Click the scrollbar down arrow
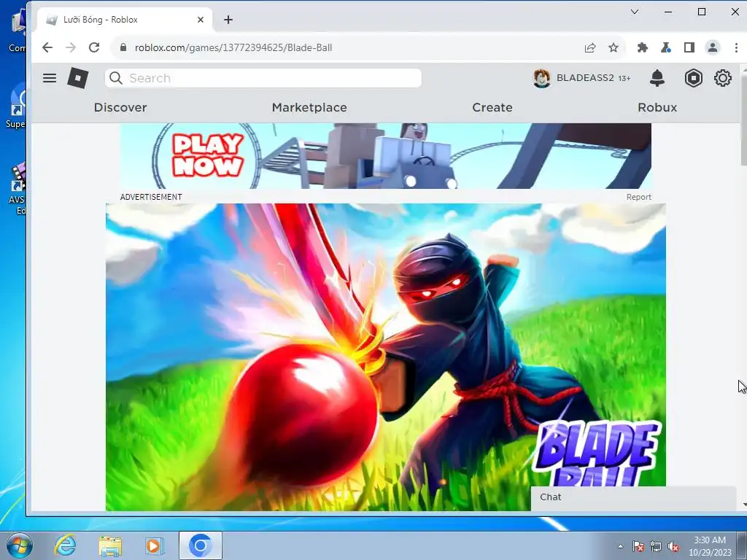Screen dimensions: 747x560 coord(743,505)
